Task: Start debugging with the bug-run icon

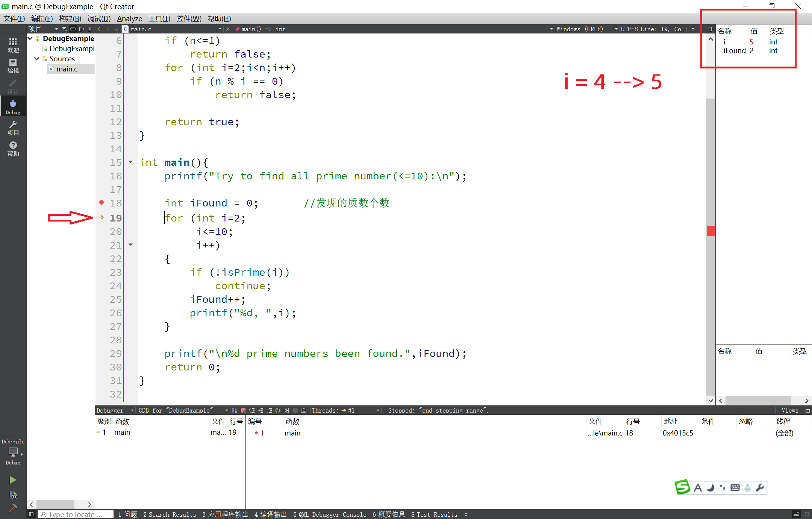Action: [13, 494]
